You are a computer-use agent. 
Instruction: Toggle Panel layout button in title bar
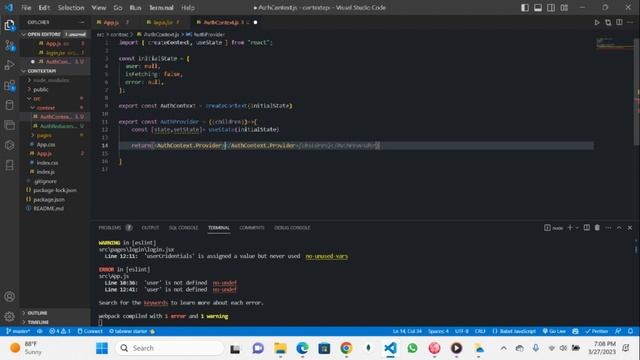[538, 8]
